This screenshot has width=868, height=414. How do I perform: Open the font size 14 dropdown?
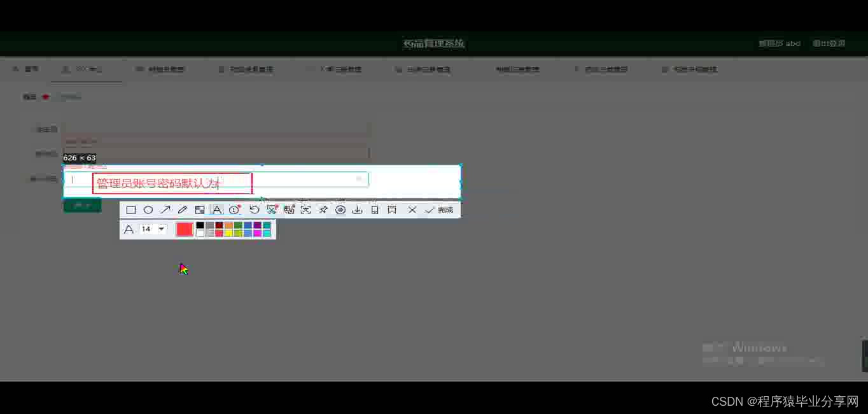153,229
